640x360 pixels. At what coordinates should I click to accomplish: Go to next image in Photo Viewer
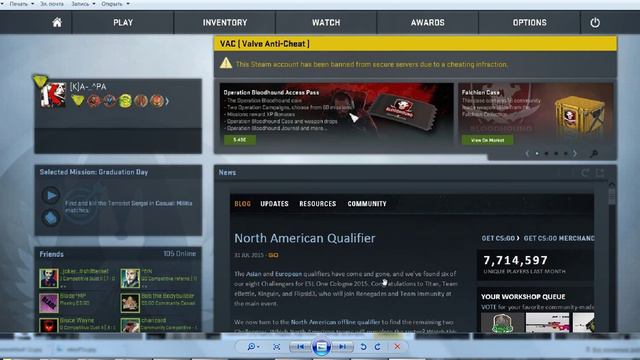(342, 347)
